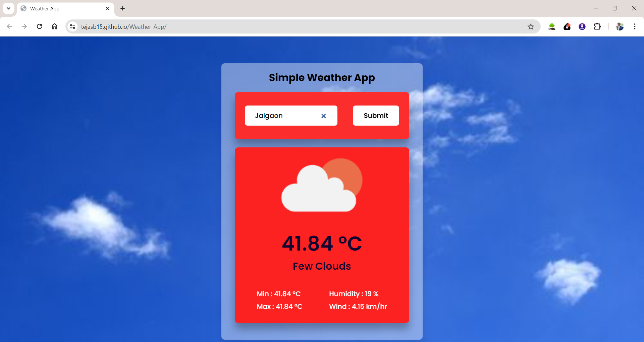Click the HTML Tree Generator extension icon
The height and width of the screenshot is (342, 644).
[552, 26]
